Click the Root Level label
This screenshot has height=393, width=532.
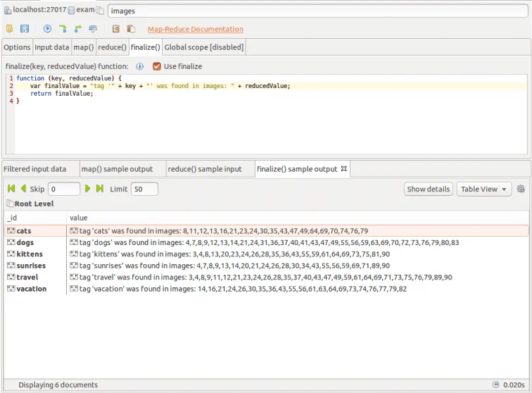(34, 204)
